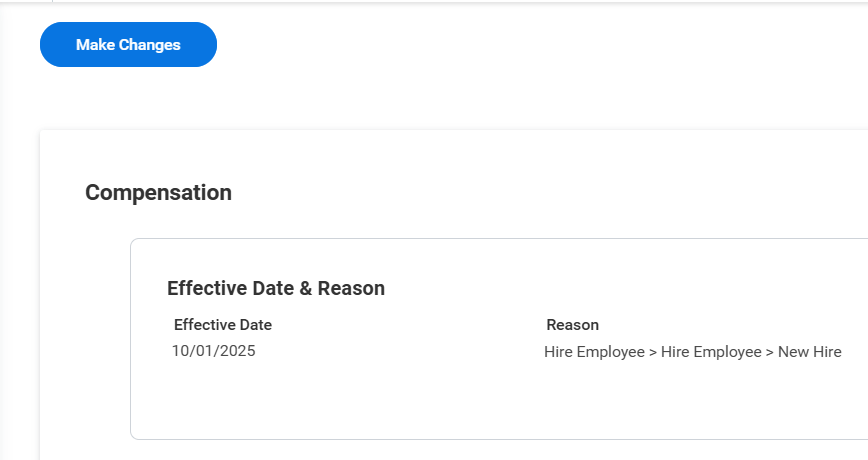
Task: Select the Compensation section heading
Action: click(158, 193)
